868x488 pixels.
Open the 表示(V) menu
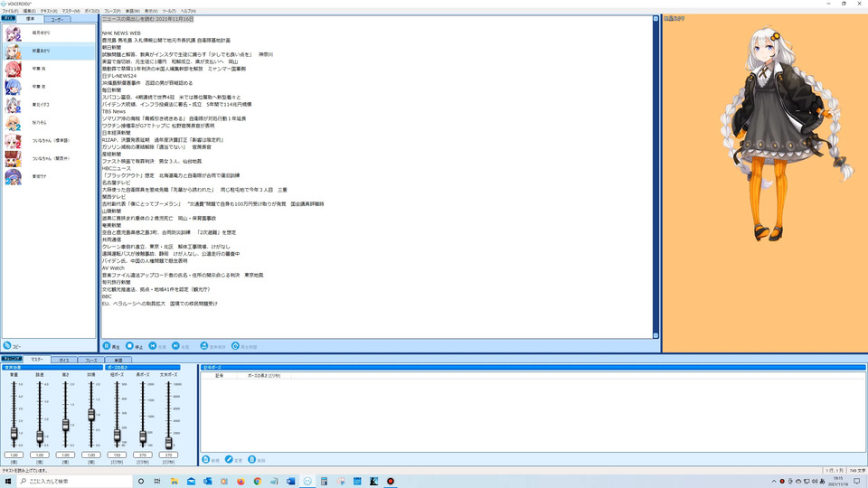151,11
